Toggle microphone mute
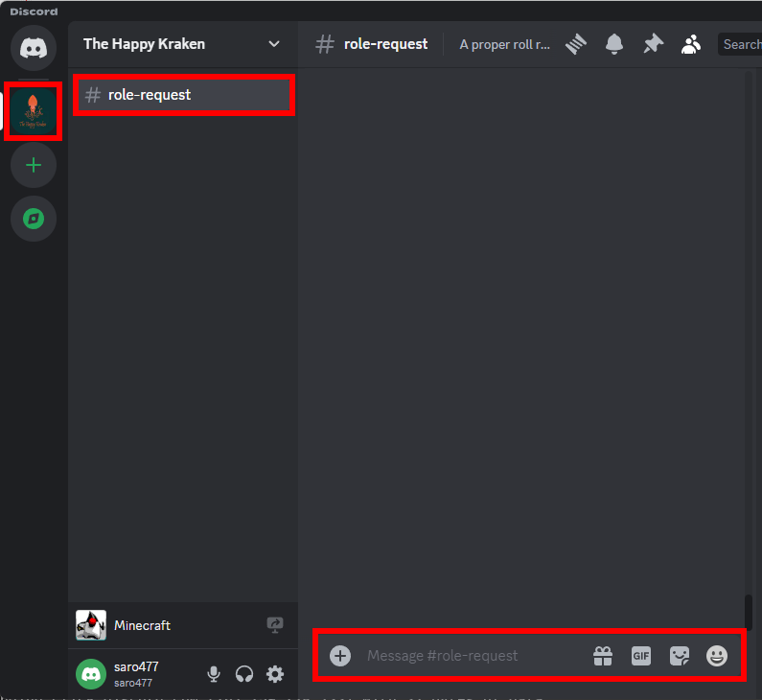This screenshot has width=762, height=700. point(214,674)
